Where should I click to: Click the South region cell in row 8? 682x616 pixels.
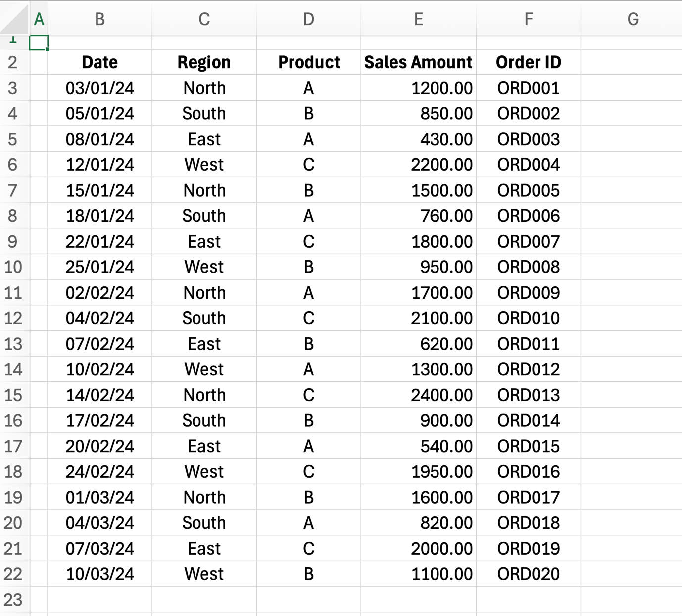pos(204,216)
